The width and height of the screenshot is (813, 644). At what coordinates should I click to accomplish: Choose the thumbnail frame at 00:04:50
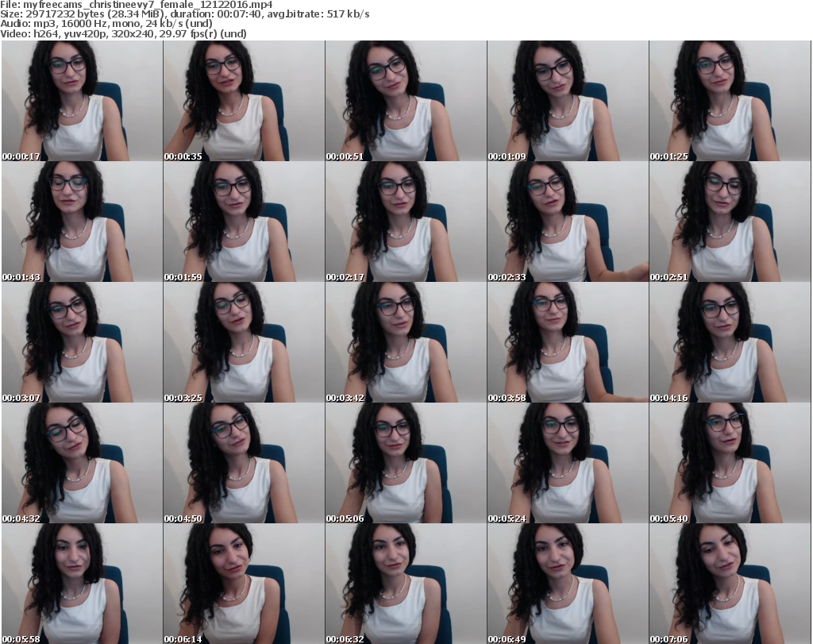pyautogui.click(x=244, y=463)
